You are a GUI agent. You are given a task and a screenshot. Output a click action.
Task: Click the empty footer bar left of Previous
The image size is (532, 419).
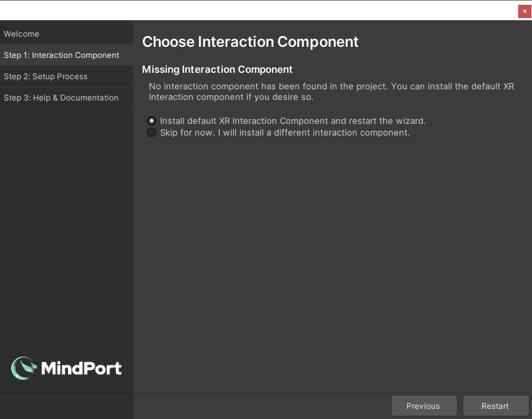tap(261, 406)
